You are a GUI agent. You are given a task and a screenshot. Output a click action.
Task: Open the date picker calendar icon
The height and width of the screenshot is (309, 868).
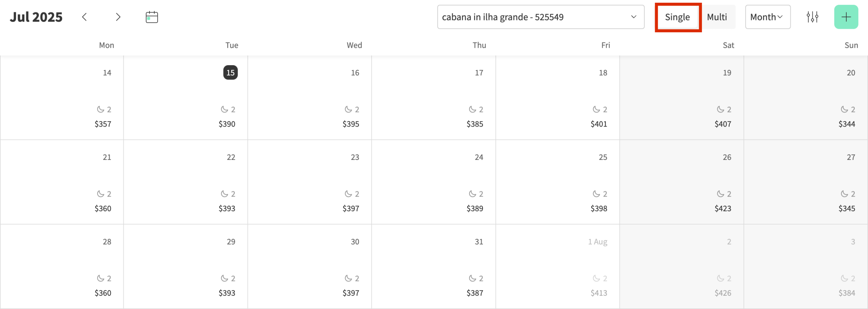coord(151,16)
